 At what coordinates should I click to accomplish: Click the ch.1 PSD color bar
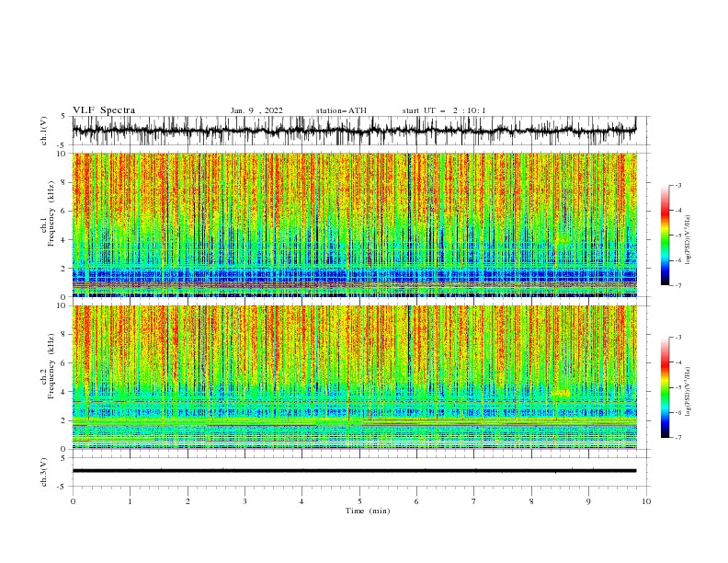pyautogui.click(x=665, y=236)
